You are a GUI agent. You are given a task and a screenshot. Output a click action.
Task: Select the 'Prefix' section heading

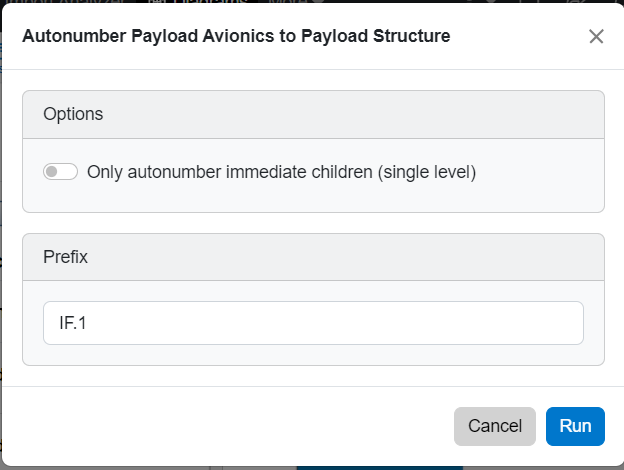66,257
